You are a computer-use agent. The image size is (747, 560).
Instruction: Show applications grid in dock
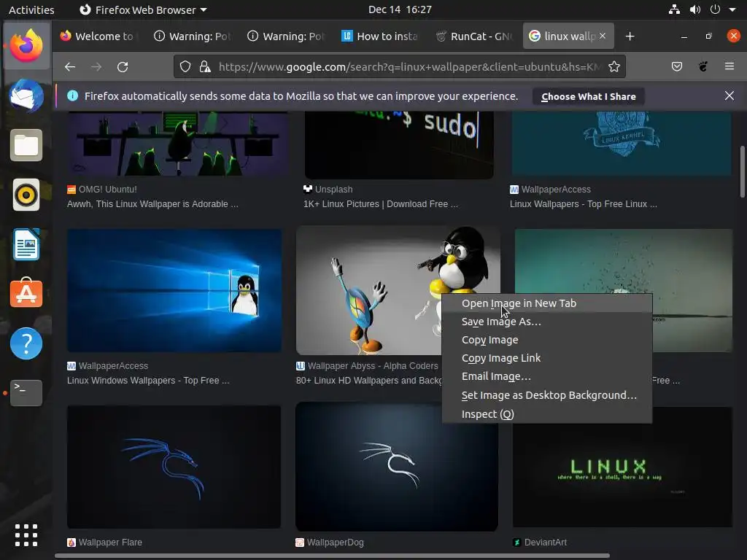[x=26, y=535]
